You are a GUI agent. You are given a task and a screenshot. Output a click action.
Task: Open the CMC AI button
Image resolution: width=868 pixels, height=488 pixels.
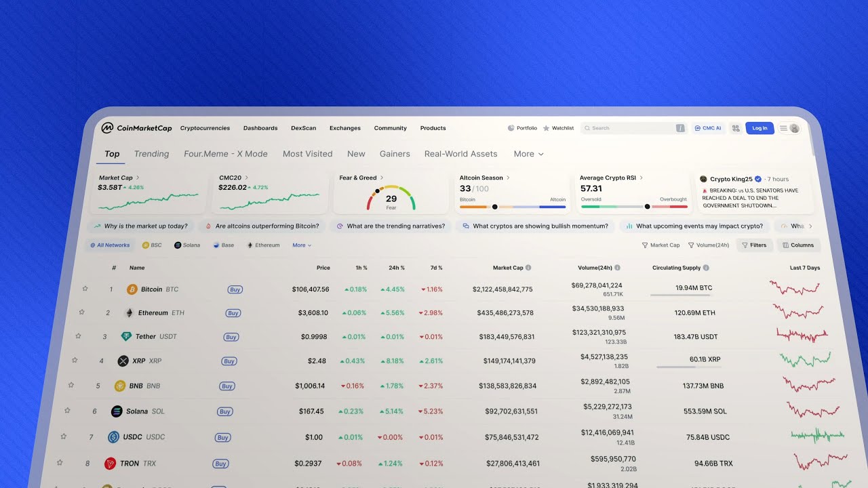click(708, 128)
